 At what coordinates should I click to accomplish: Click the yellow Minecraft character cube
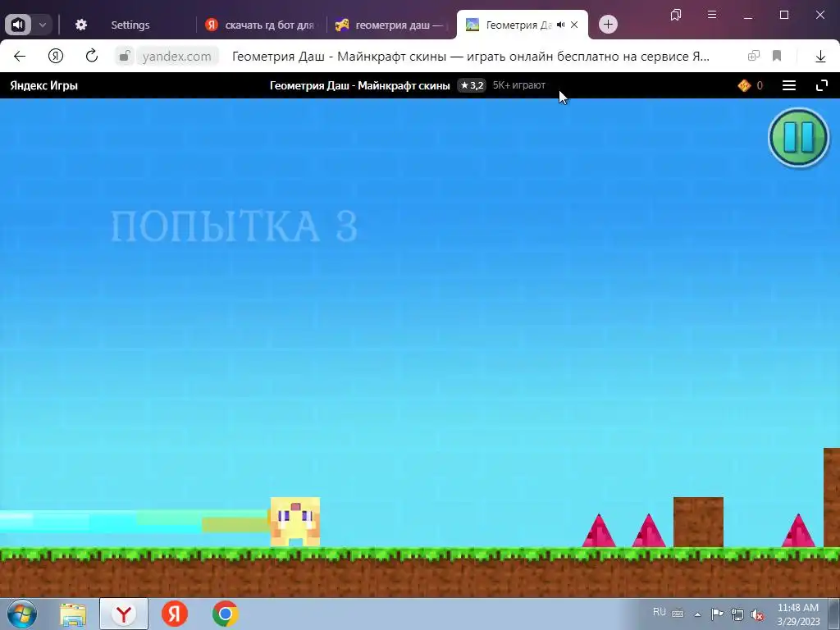point(295,522)
